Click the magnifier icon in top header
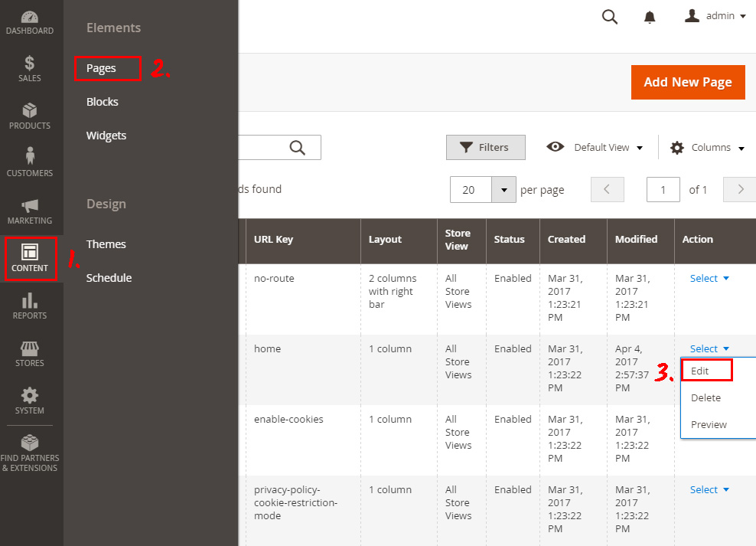Viewport: 756px width, 546px height. (x=609, y=17)
